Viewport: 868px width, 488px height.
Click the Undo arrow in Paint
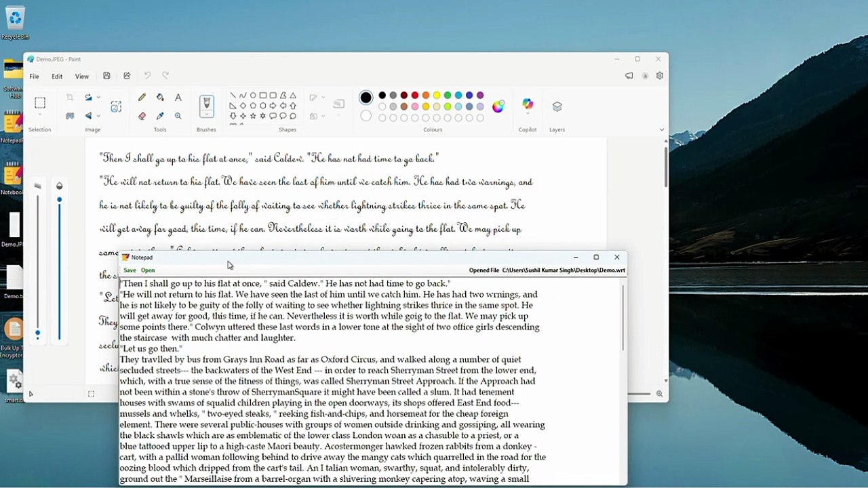(147, 76)
